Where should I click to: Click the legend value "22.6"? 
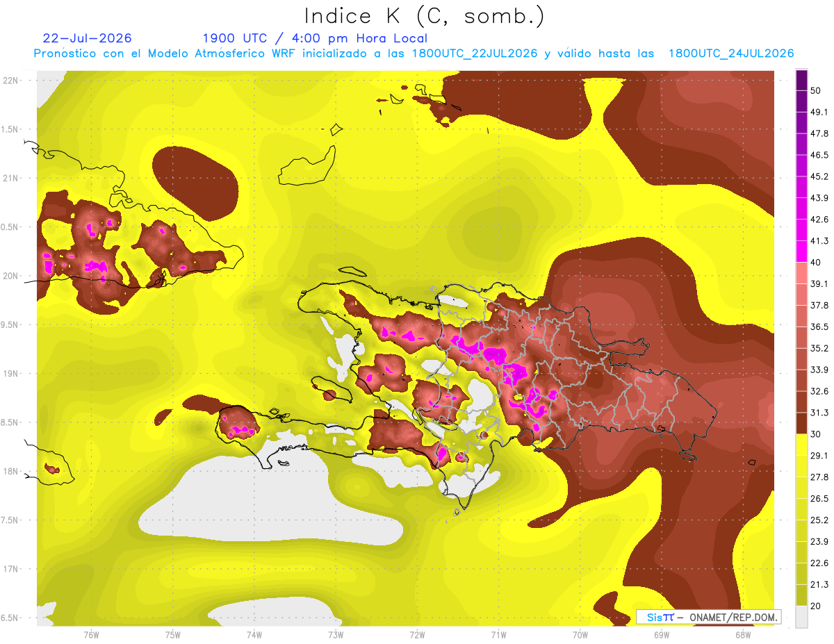click(819, 563)
